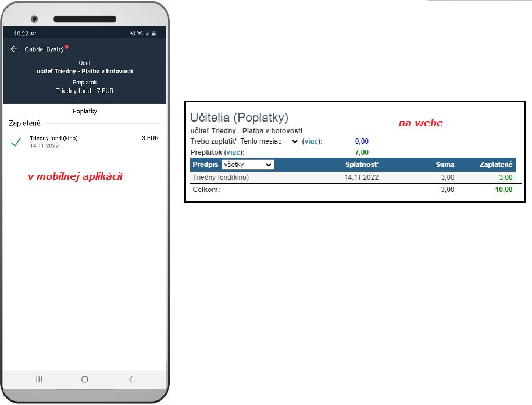
Task: Tap the 'Preplatok' label in app header
Action: point(85,83)
